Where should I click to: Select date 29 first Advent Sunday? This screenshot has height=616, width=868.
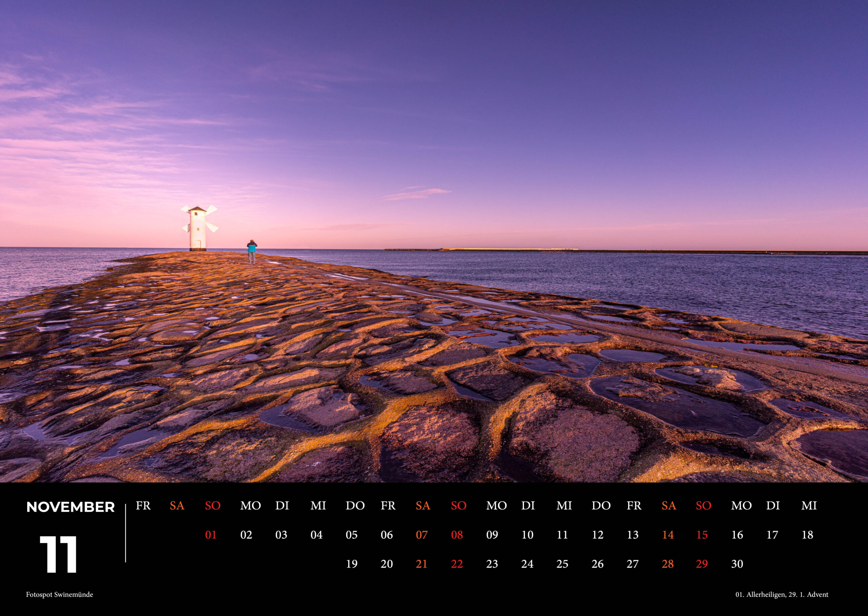pyautogui.click(x=702, y=564)
